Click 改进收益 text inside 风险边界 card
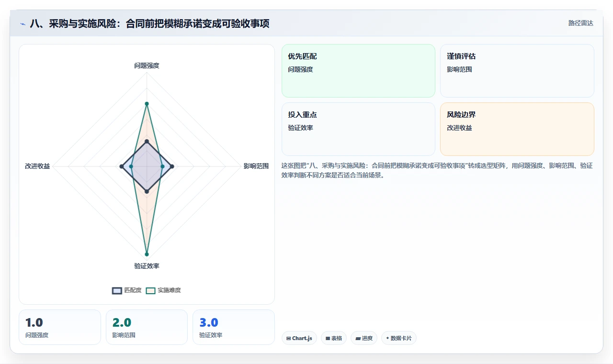This screenshot has height=364, width=613. [459, 128]
